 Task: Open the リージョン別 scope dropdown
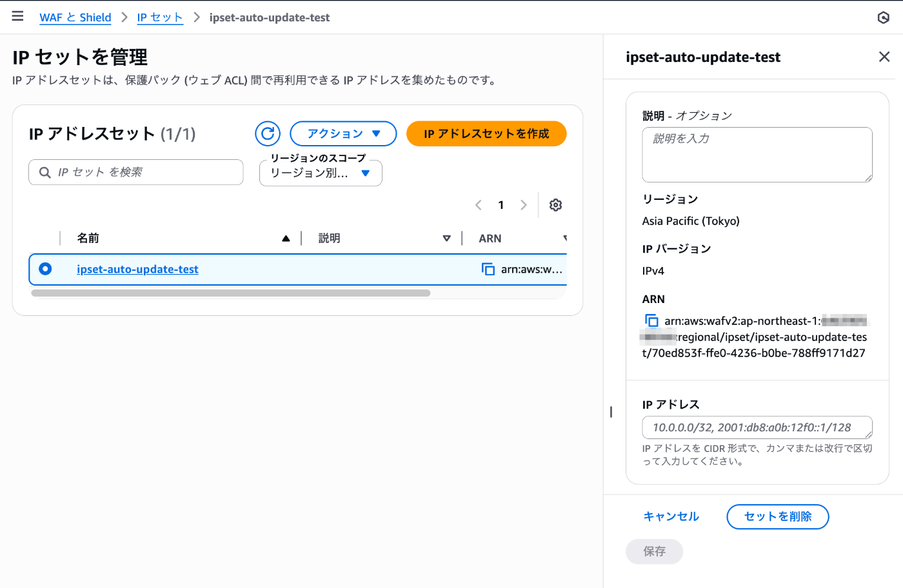(321, 173)
